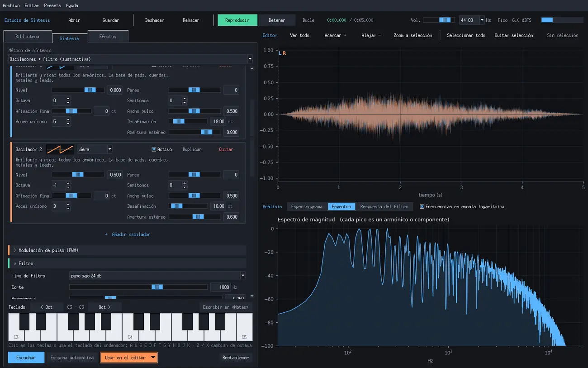Expand the 'Modulación de pulso (PWM)' section
This screenshot has width=588, height=368.
[127, 250]
